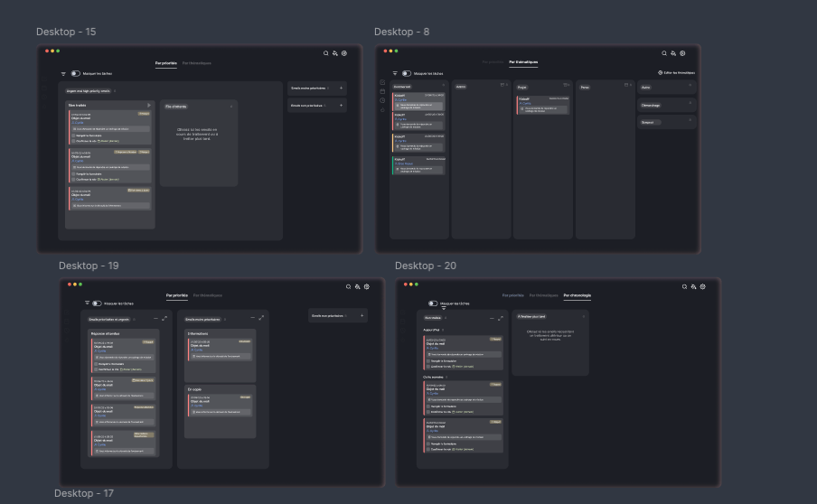Toggle 'Masquer les tâches' switch in Desktop - 15
Image resolution: width=817 pixels, height=504 pixels.
(x=76, y=73)
